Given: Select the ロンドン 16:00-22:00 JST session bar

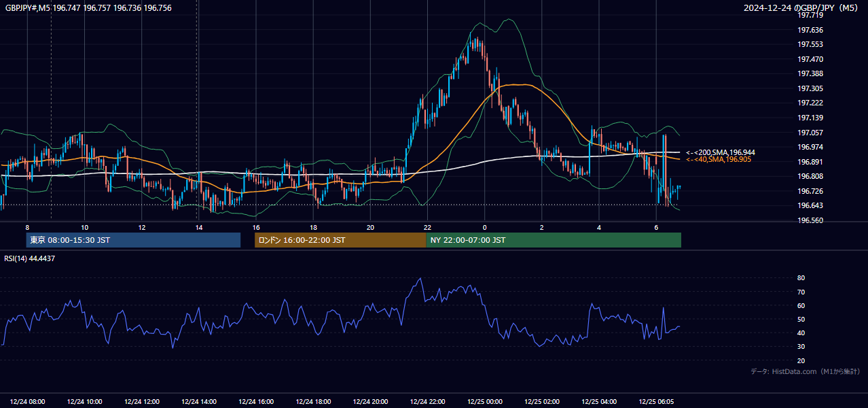Looking at the screenshot, I should click(340, 240).
